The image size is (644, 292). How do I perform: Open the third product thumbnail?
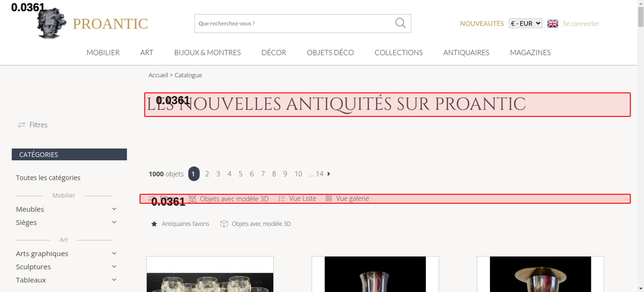click(540, 274)
